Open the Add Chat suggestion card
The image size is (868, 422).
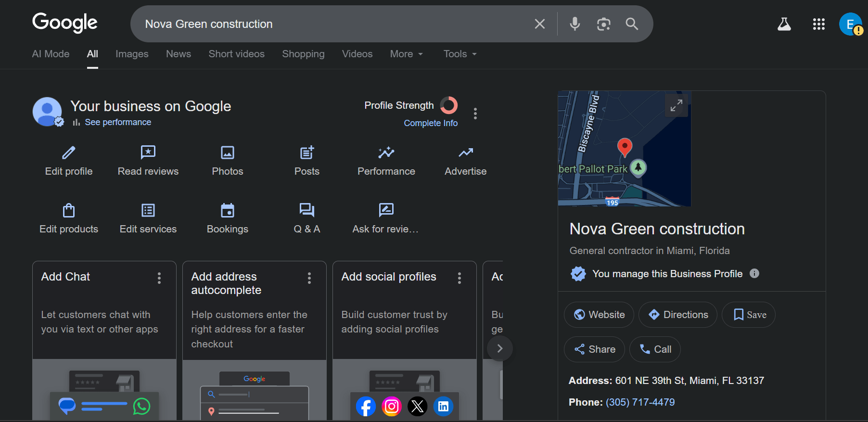[104, 341]
